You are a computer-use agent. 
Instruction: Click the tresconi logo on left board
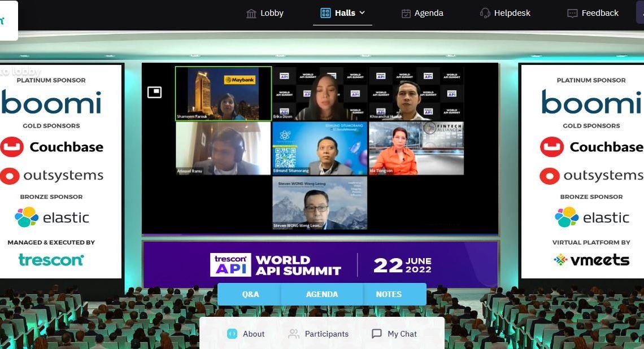51,260
